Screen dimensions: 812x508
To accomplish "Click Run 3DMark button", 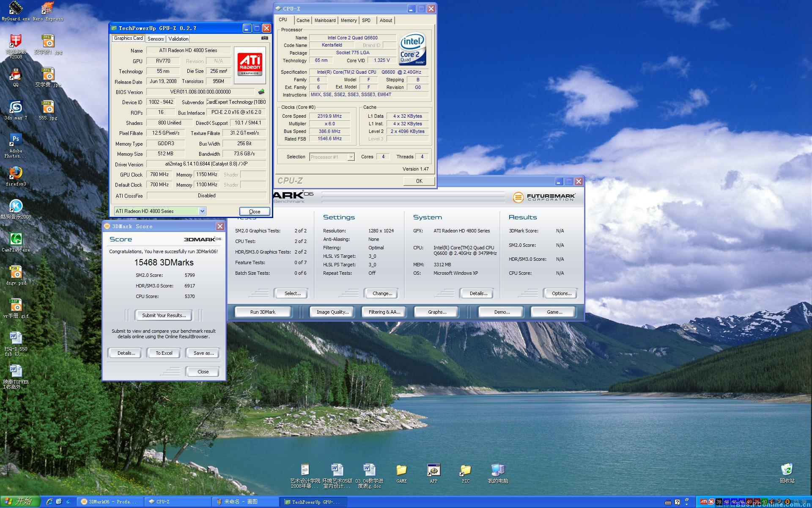I will (x=263, y=312).
